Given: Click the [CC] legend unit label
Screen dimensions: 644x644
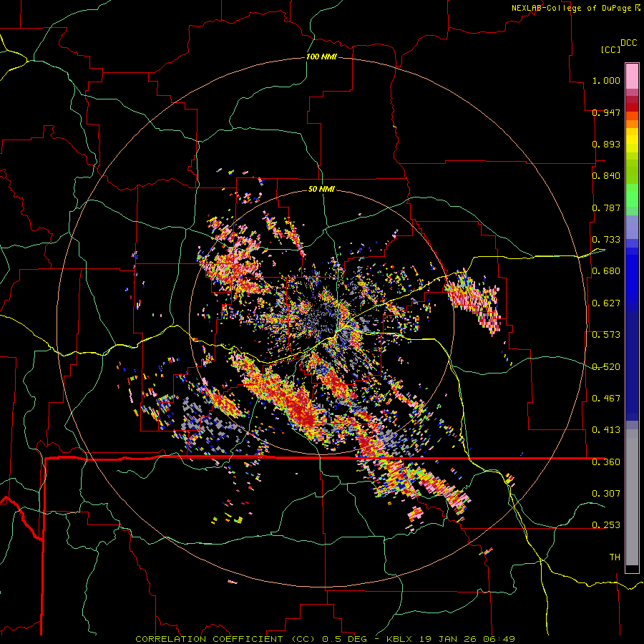Looking at the screenshot, I should (x=610, y=49).
